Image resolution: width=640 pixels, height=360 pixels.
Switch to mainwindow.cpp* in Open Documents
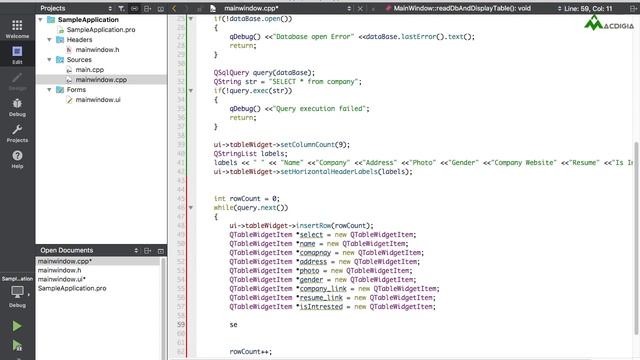pyautogui.click(x=98, y=261)
